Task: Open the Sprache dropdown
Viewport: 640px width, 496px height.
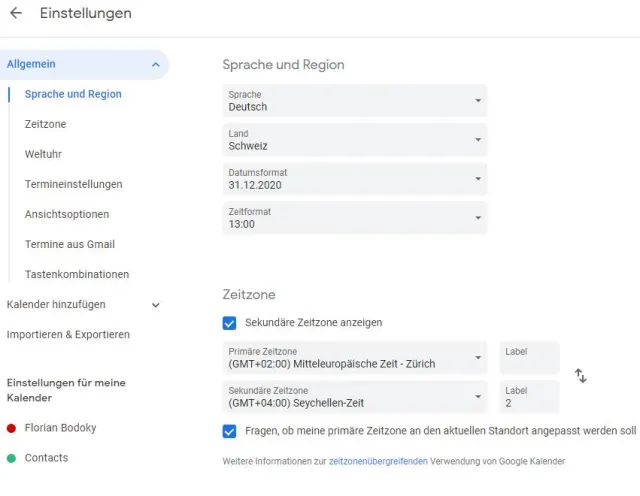Action: click(x=354, y=101)
